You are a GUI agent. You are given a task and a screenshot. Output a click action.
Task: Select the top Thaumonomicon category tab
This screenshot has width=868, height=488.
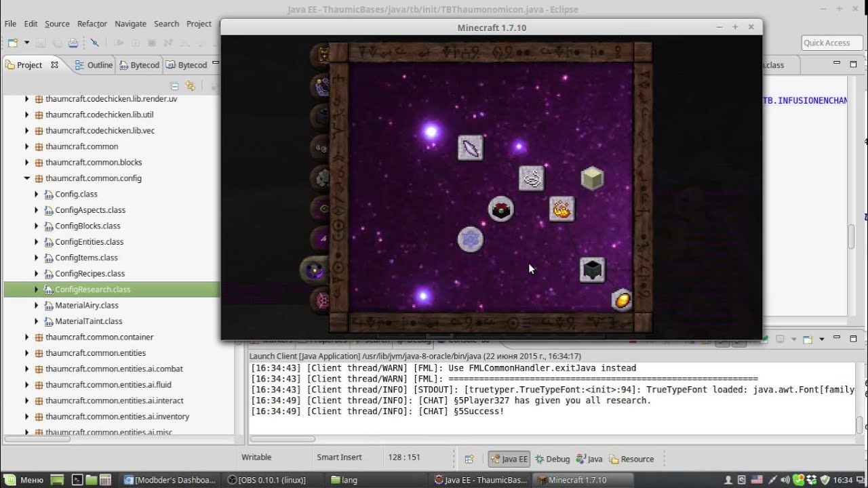(320, 54)
